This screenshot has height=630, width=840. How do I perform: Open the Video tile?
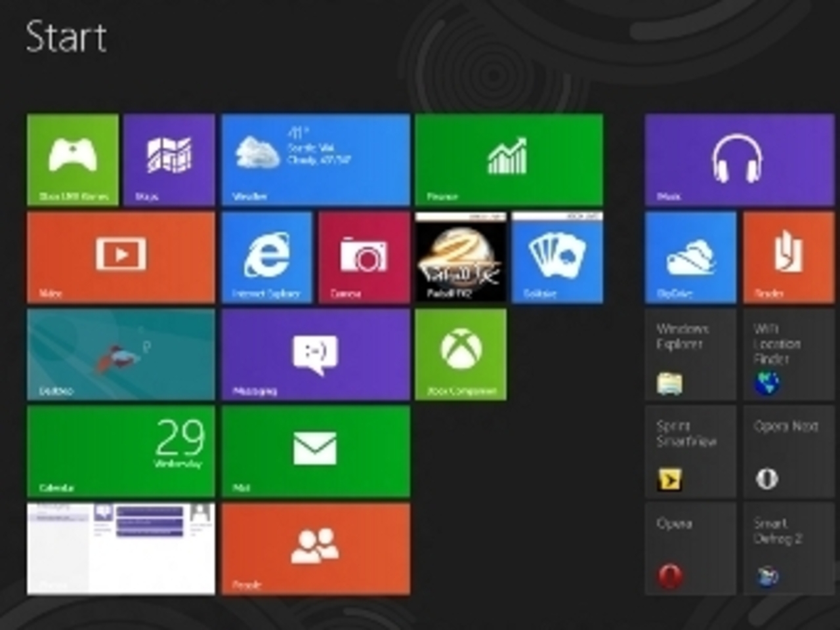pos(121,257)
